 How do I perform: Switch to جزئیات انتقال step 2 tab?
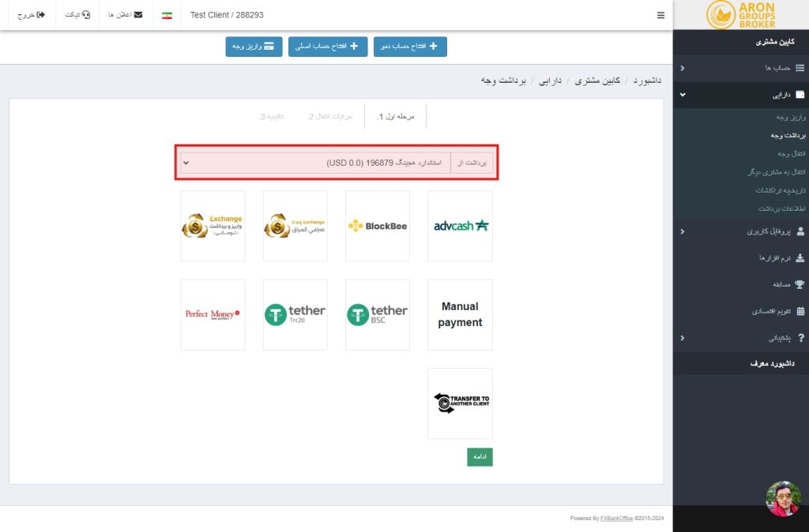pyautogui.click(x=330, y=117)
